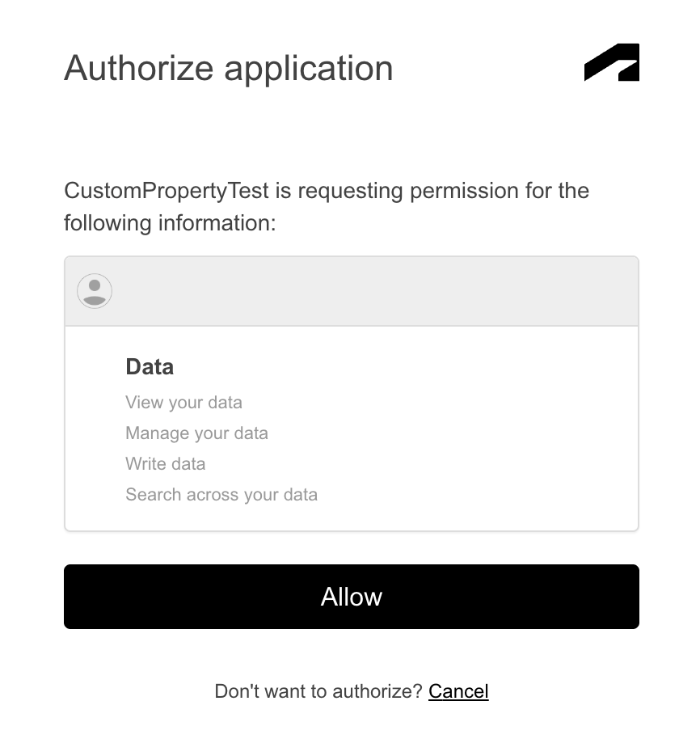
Task: Click the Cancel link
Action: (458, 691)
